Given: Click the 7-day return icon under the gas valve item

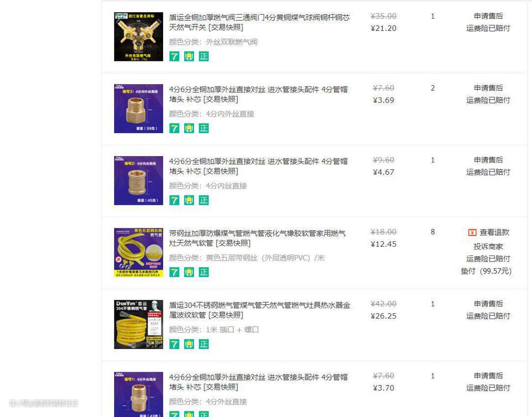Looking at the screenshot, I should click(174, 56).
